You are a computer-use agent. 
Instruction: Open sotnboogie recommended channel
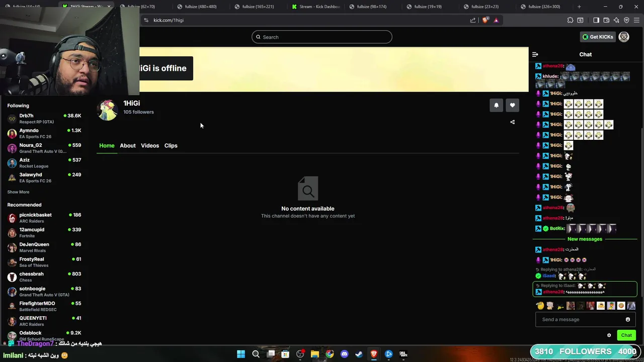(x=44, y=292)
